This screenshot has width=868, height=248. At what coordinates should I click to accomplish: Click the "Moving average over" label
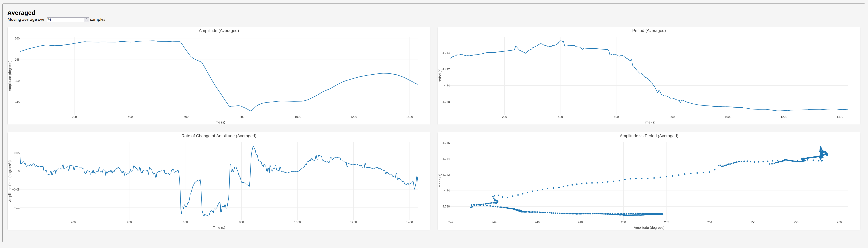[27, 20]
